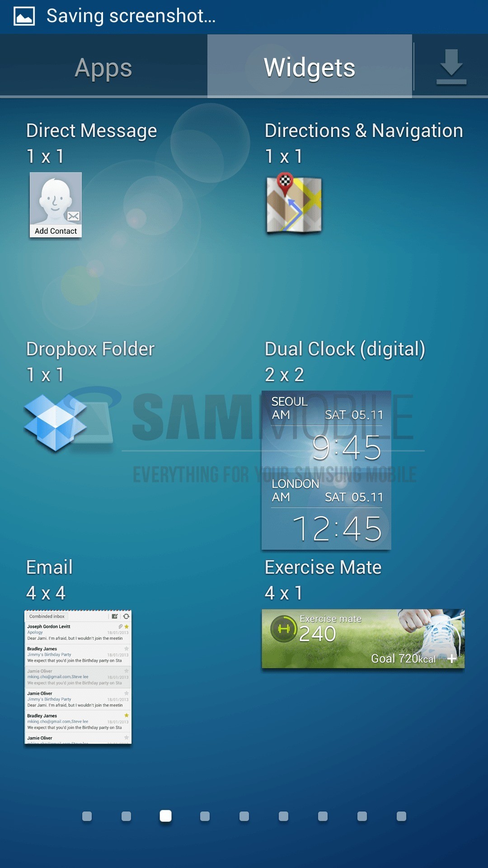Tap the plus icon on Exercise Mate

[x=451, y=659]
